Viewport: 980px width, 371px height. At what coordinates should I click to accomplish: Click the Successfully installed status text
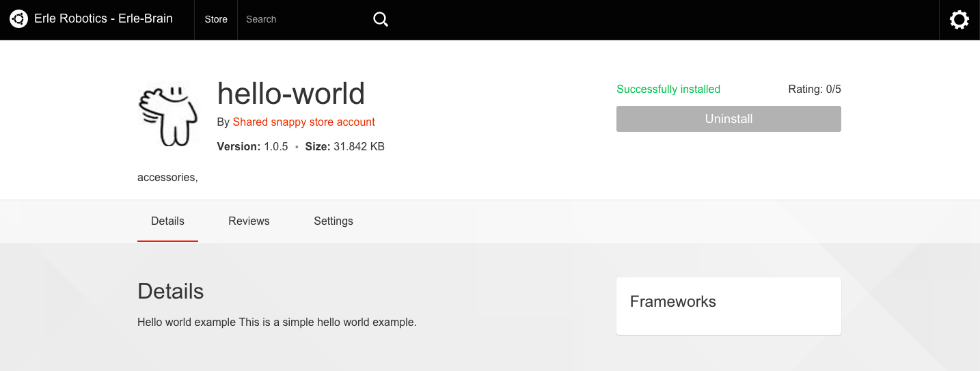pyautogui.click(x=668, y=90)
